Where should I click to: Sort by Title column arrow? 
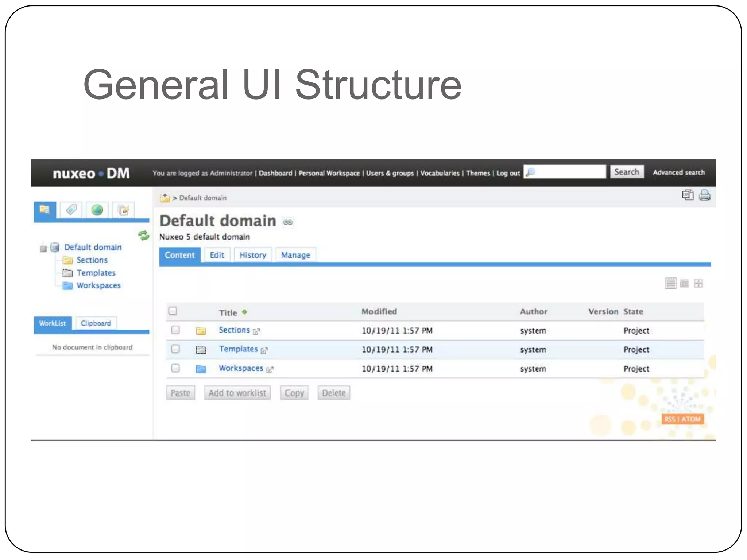click(x=244, y=312)
